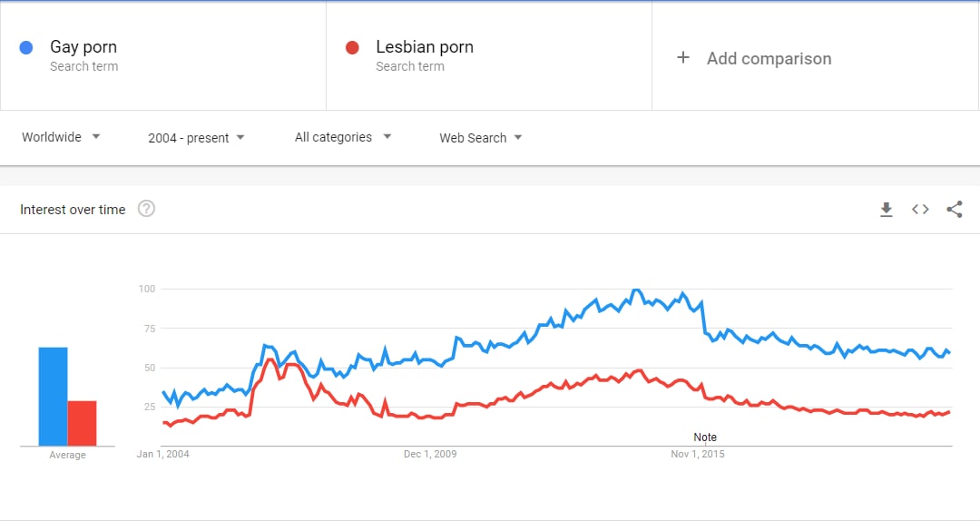
Task: Click the blue dot of first search term
Action: [x=26, y=47]
